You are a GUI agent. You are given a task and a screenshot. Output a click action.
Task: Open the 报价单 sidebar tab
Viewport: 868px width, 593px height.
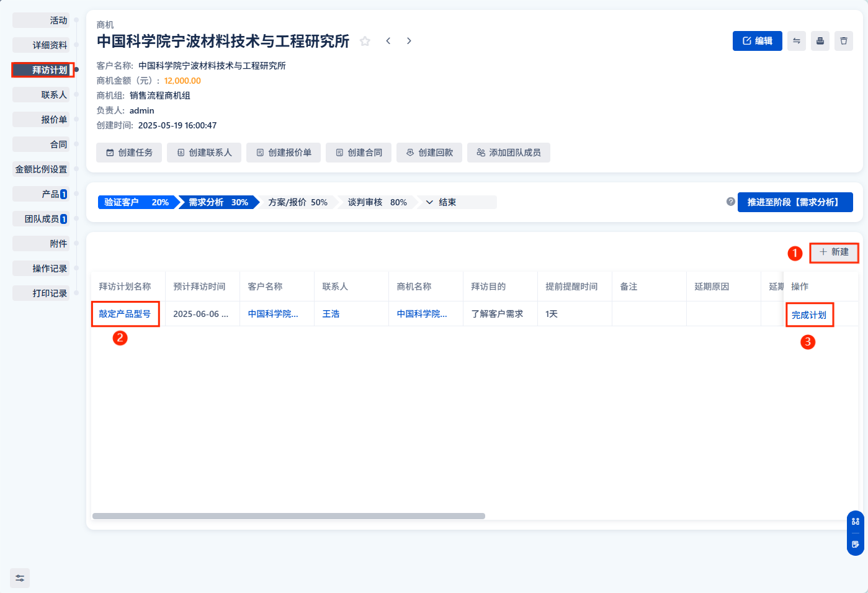[x=41, y=120]
